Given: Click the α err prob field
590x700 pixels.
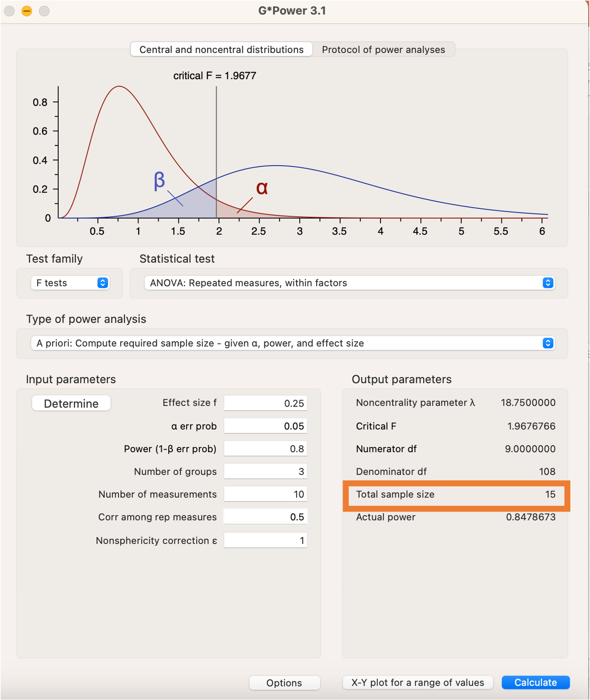Looking at the screenshot, I should [x=265, y=426].
